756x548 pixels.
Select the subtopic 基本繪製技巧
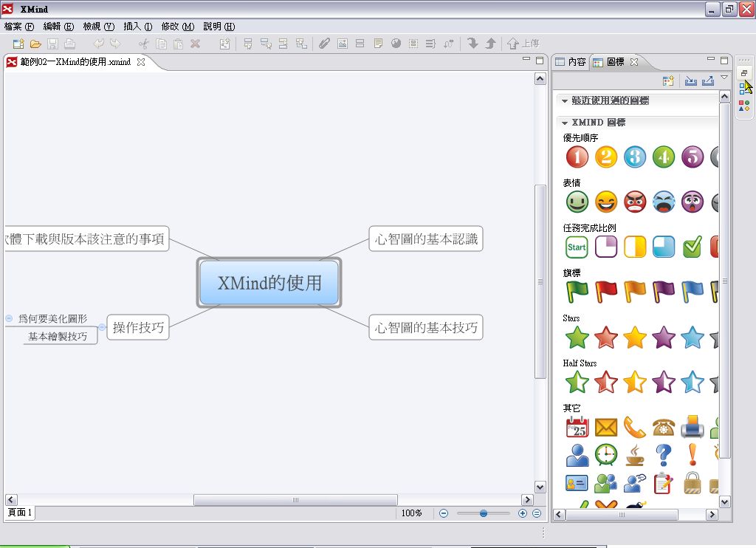58,336
